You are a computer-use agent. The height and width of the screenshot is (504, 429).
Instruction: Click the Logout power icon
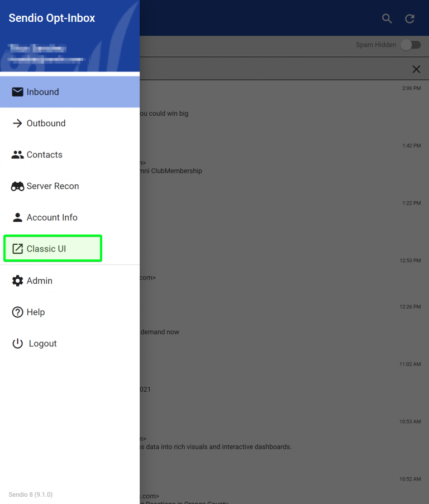tap(17, 344)
